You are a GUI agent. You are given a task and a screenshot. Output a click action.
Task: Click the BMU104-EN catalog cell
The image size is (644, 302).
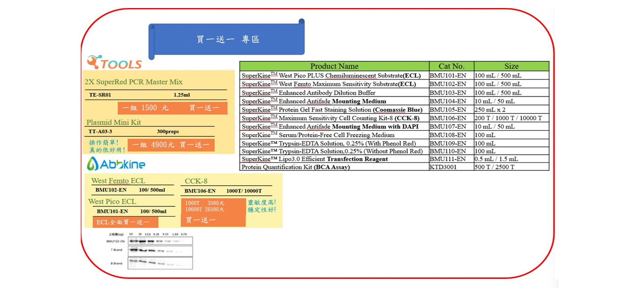tap(452, 101)
